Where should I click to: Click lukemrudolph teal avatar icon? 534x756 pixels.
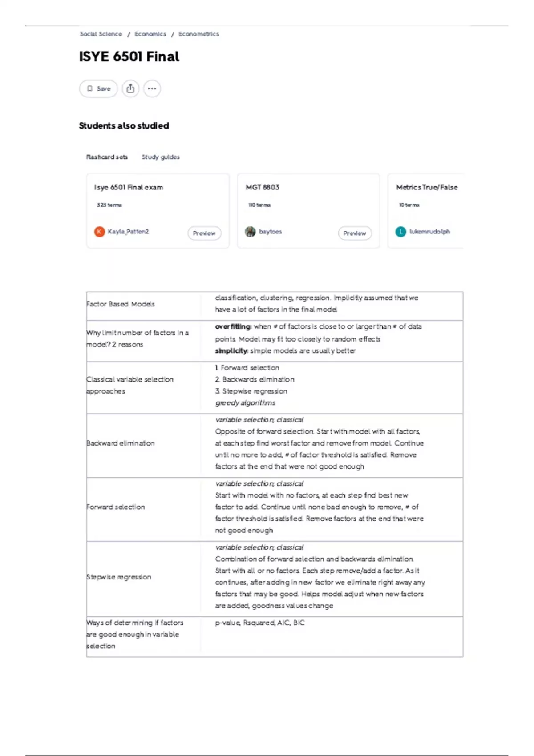point(400,232)
